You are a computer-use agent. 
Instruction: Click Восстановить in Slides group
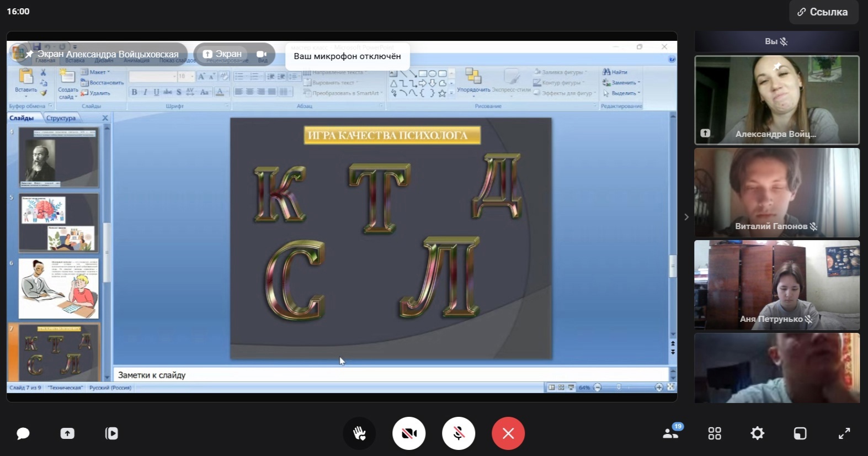click(102, 83)
